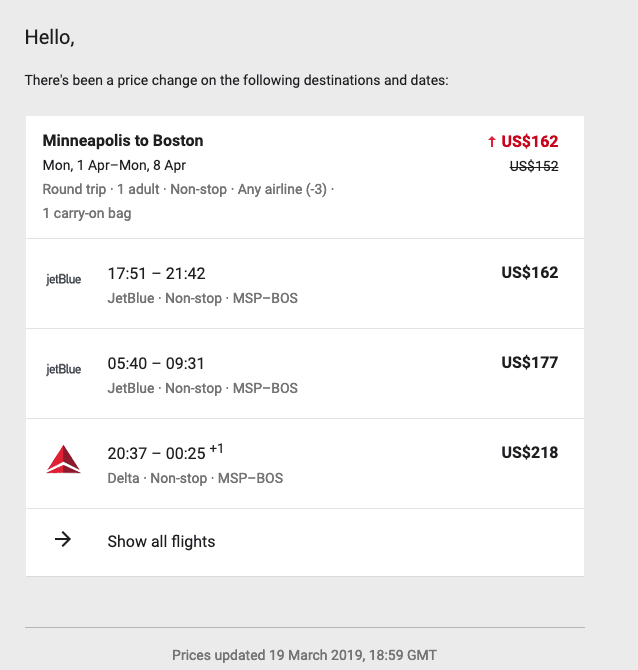Click the 1 carry-on bag text
The height and width of the screenshot is (670, 638).
coord(87,213)
